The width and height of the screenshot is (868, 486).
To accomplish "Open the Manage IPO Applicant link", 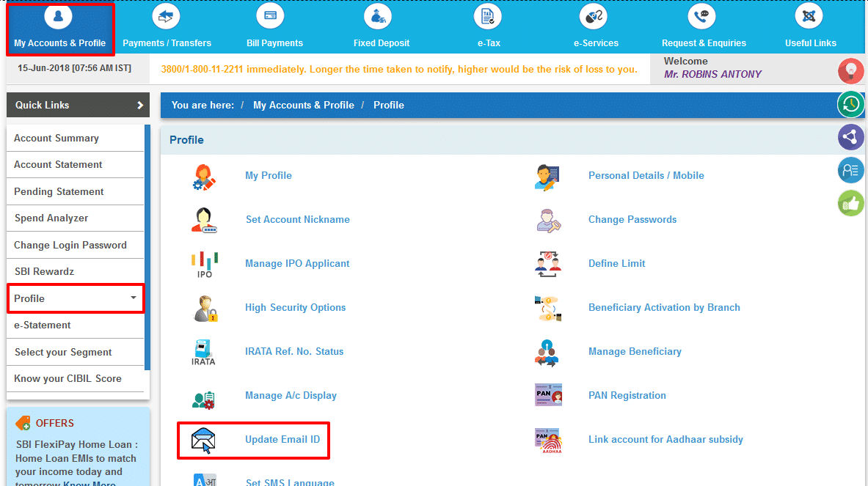I will (297, 264).
